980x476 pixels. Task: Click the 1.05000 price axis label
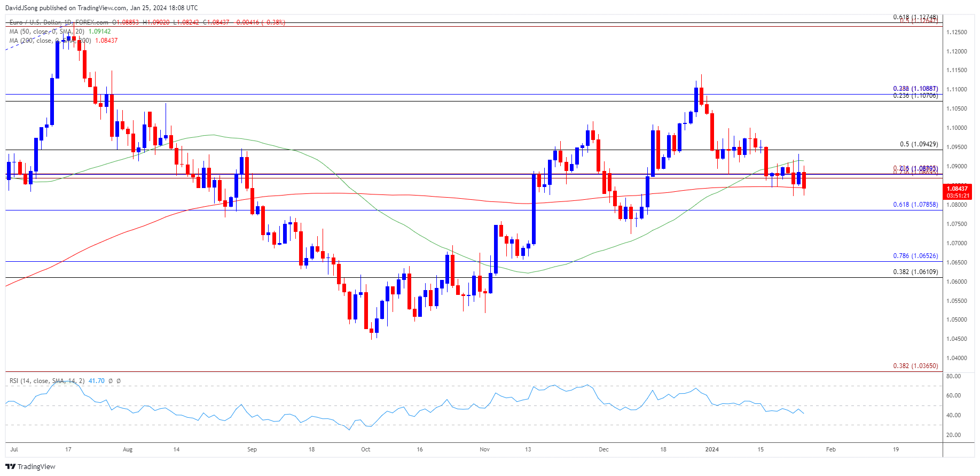click(x=957, y=320)
